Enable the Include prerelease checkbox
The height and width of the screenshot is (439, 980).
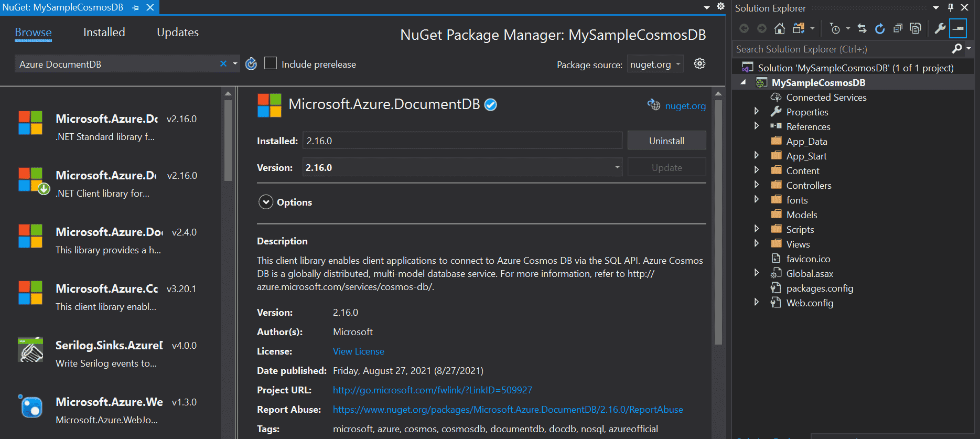pyautogui.click(x=271, y=63)
